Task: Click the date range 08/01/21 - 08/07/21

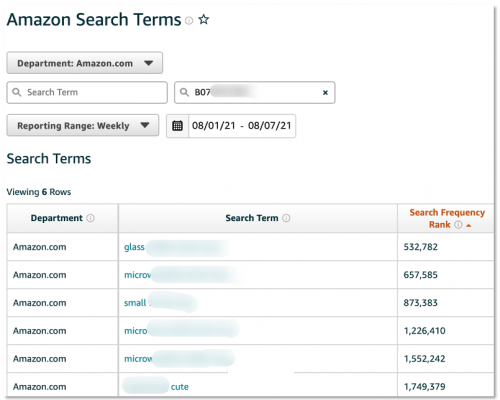Action: click(x=242, y=126)
